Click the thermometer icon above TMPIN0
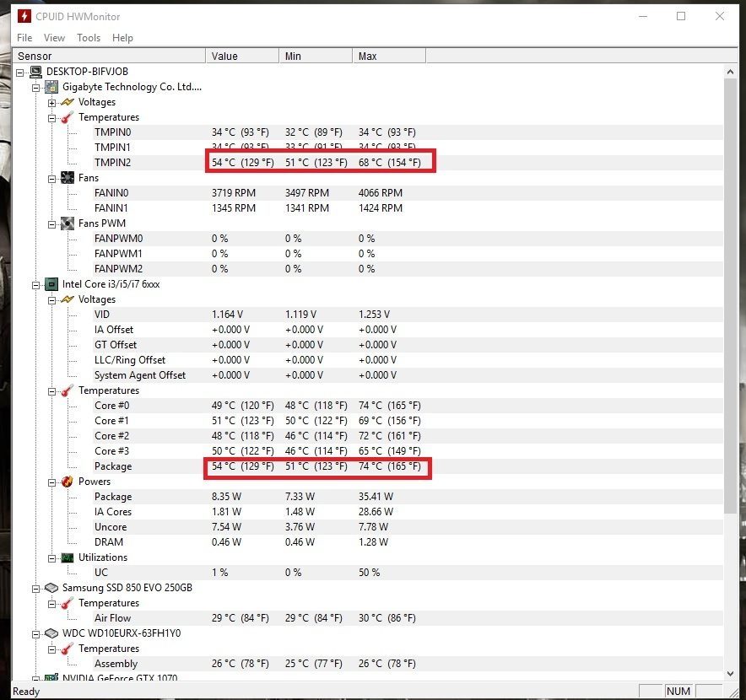This screenshot has width=746, height=700. [x=68, y=117]
